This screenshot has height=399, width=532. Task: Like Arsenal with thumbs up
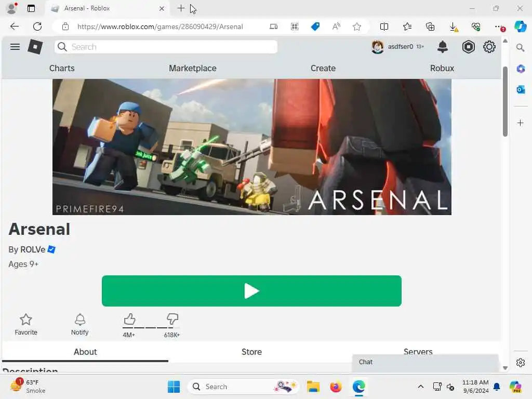click(129, 320)
